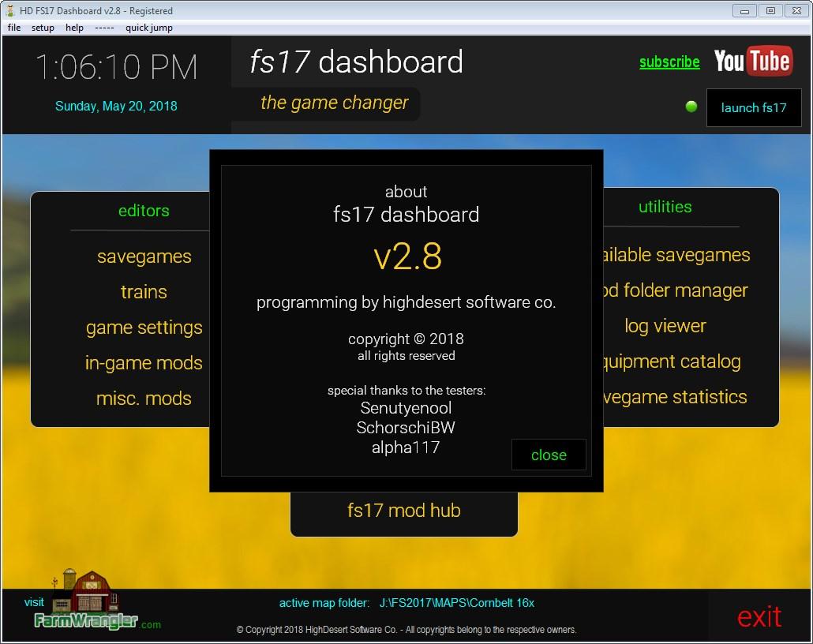
Task: Click the app icon in title bar
Action: coord(9,10)
